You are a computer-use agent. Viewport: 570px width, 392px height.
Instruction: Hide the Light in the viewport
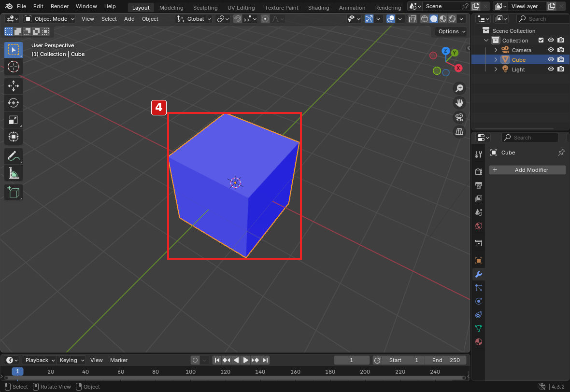point(551,69)
